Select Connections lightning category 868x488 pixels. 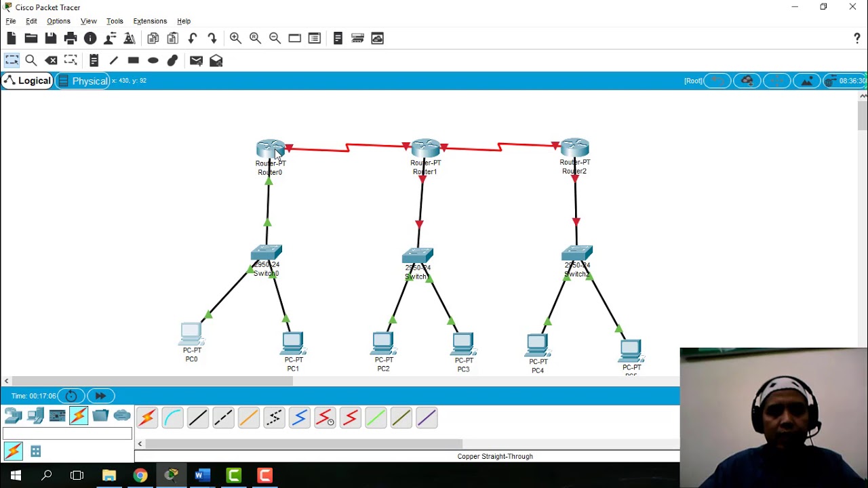click(79, 415)
